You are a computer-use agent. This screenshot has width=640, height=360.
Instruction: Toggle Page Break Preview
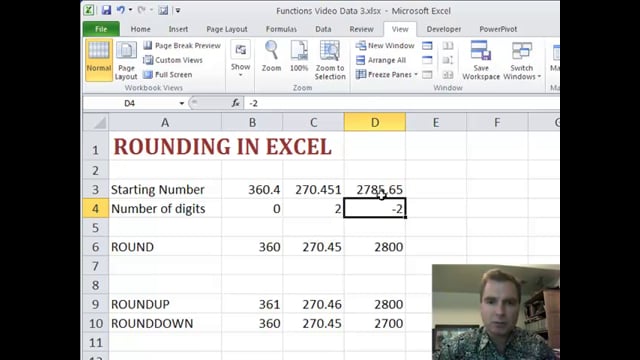(182, 45)
